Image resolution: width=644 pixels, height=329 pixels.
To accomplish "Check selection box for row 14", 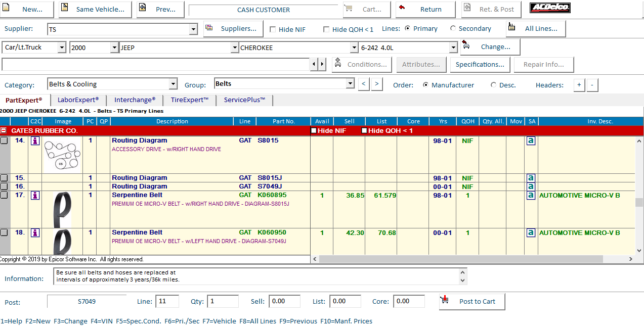I will (4, 141).
